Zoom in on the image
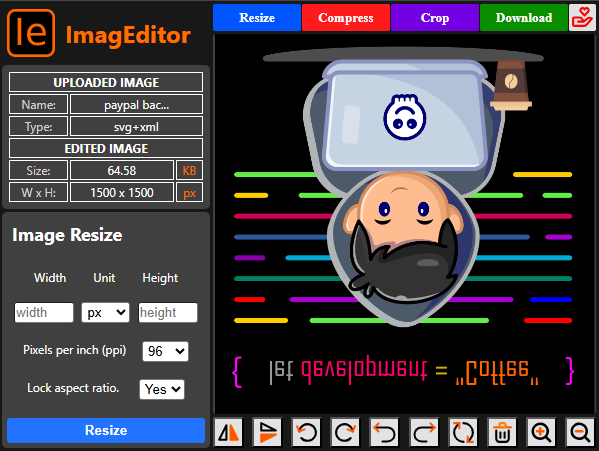Viewport: 599px width, 451px height. tap(541, 432)
